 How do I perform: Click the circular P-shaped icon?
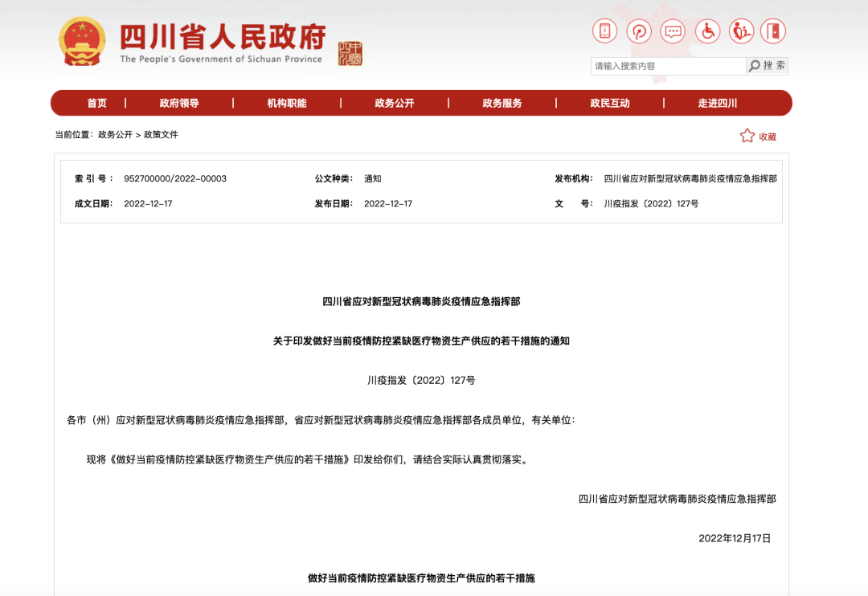pos(639,31)
